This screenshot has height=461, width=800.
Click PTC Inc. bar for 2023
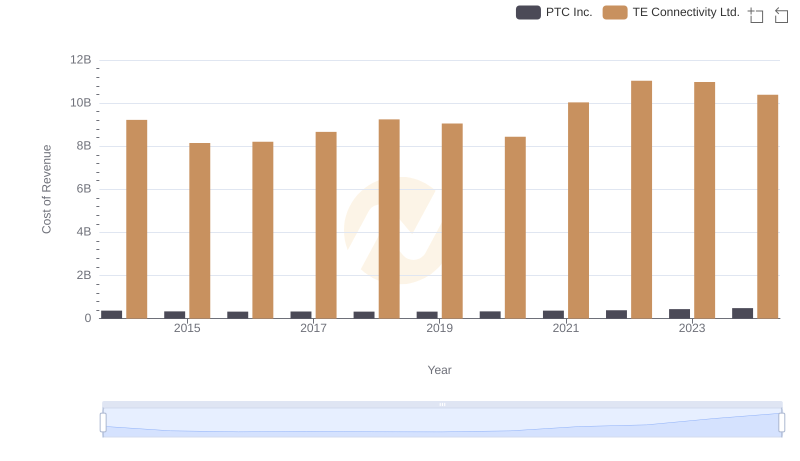pos(680,314)
